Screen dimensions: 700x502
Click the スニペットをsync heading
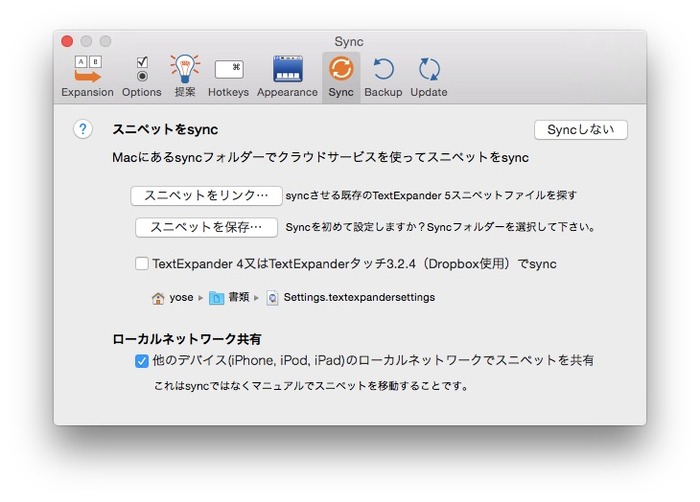pyautogui.click(x=165, y=130)
